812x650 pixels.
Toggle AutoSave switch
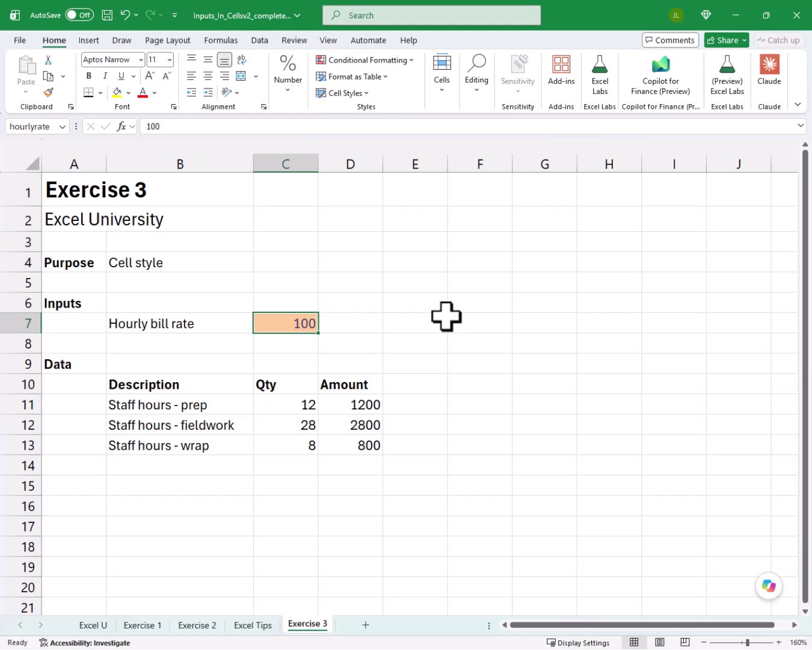coord(79,15)
